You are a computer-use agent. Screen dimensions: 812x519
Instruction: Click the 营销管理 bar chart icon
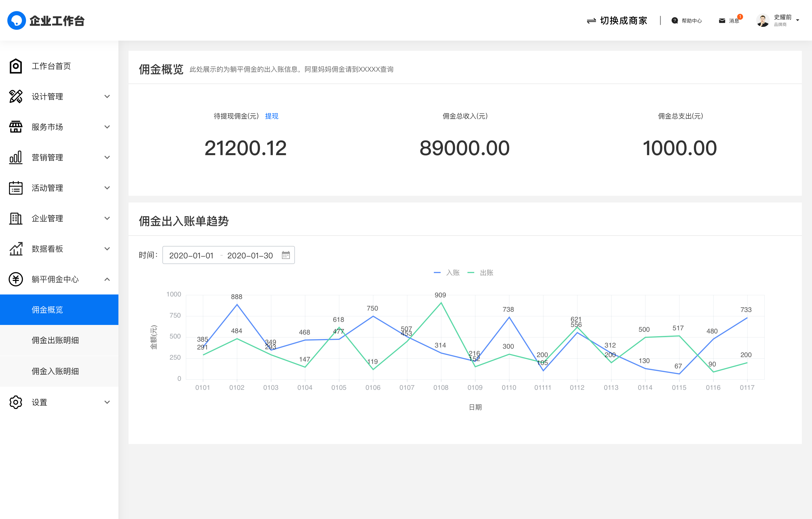(x=16, y=157)
